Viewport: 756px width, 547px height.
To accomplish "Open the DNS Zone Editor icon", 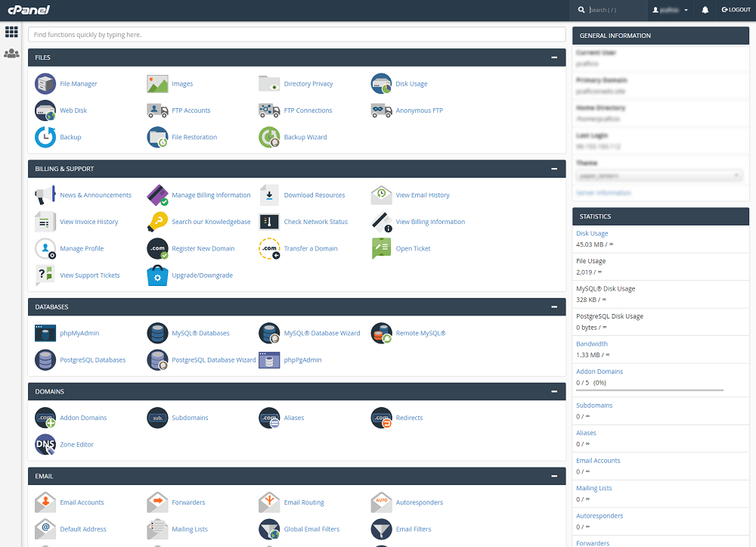I will click(45, 445).
